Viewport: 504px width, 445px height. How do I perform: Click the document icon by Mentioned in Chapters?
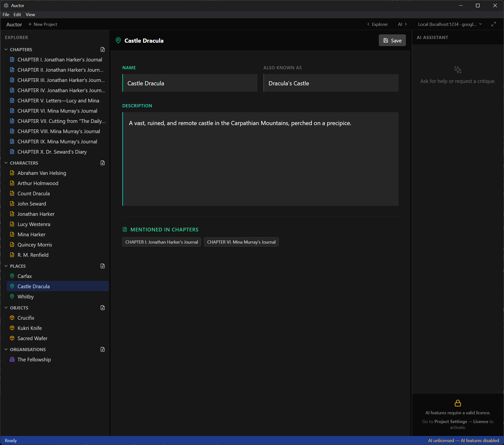tap(125, 229)
